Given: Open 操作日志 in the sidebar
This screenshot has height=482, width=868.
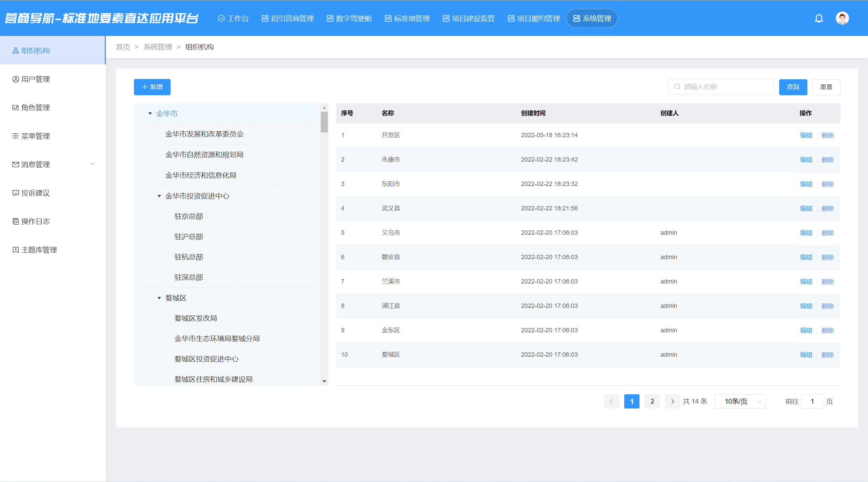Looking at the screenshot, I should pyautogui.click(x=53, y=221).
